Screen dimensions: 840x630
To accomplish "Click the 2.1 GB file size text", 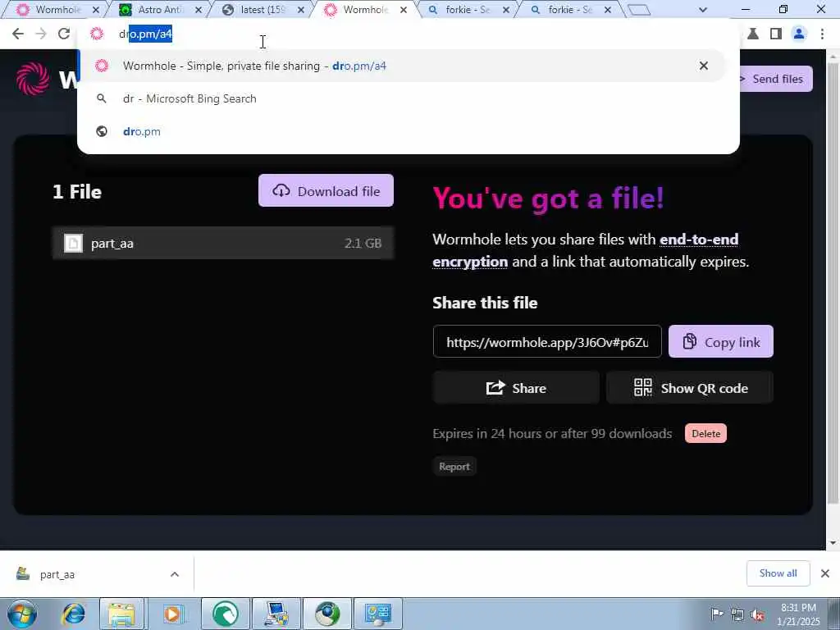I will click(x=363, y=243).
